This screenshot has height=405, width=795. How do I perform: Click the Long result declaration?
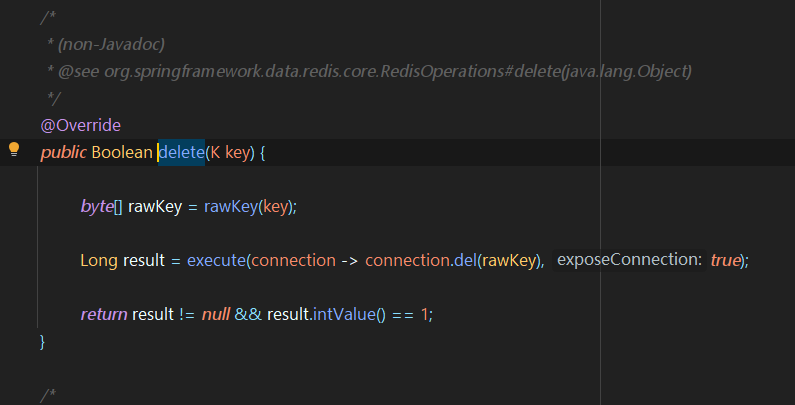coord(123,261)
